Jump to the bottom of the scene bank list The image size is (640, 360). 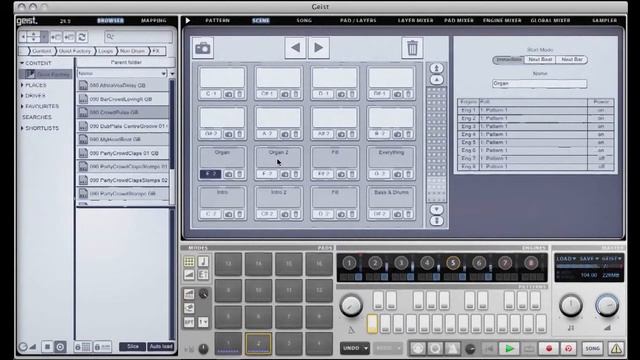pyautogui.click(x=436, y=221)
